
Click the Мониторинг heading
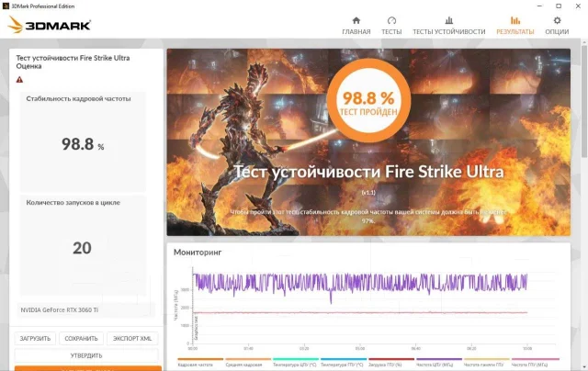click(198, 253)
